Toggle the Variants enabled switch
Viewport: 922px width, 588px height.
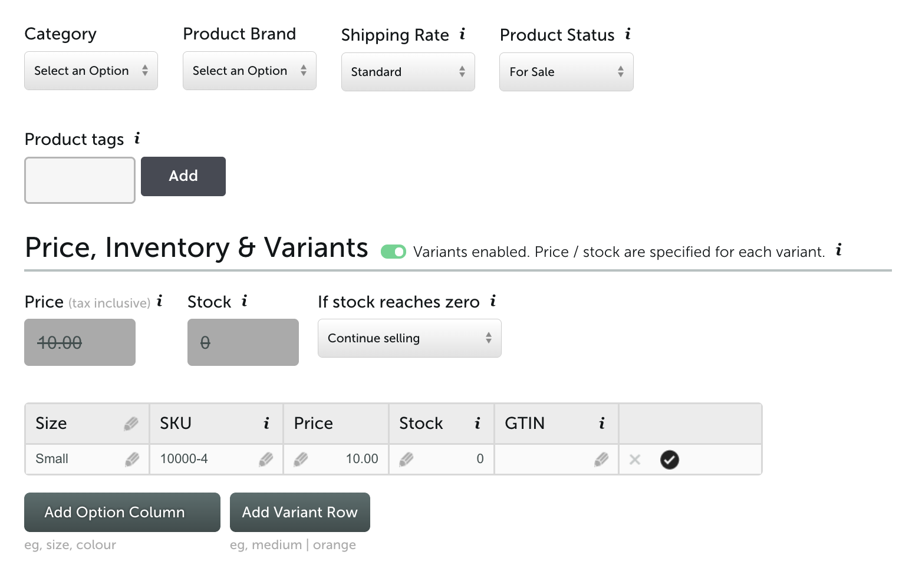[x=393, y=252]
